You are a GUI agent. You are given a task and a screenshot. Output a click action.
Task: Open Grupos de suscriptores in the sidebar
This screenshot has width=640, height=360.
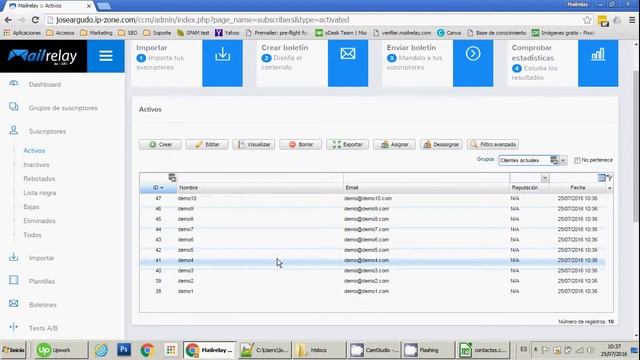tap(63, 108)
